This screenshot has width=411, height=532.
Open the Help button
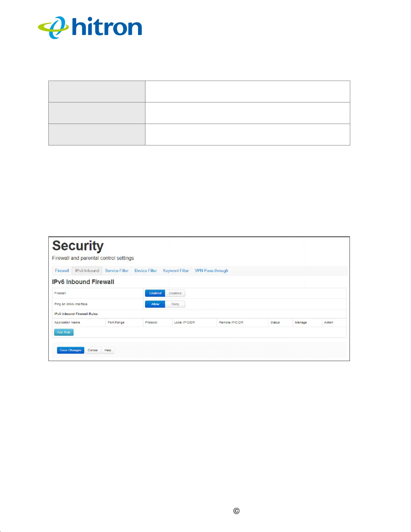108,350
